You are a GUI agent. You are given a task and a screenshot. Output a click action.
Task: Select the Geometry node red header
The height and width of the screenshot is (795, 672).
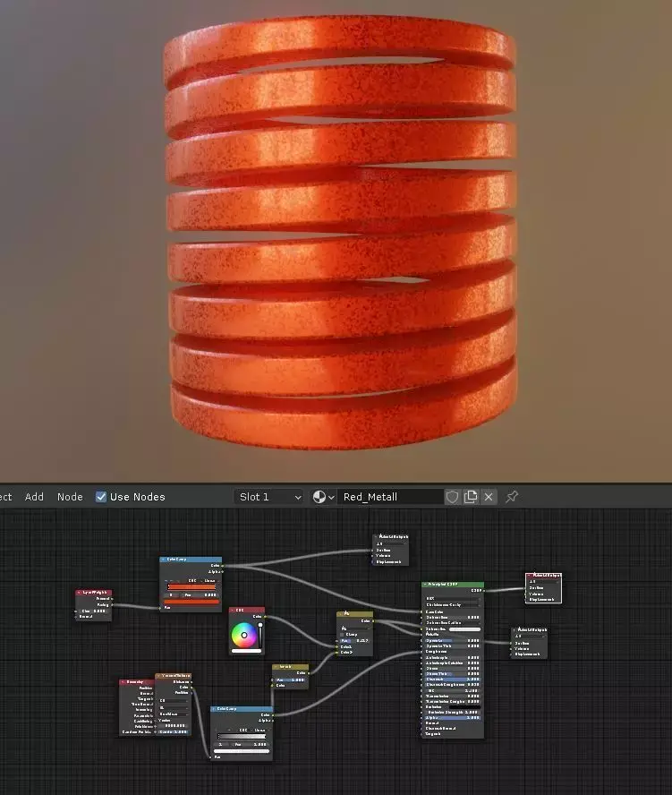coord(137,682)
